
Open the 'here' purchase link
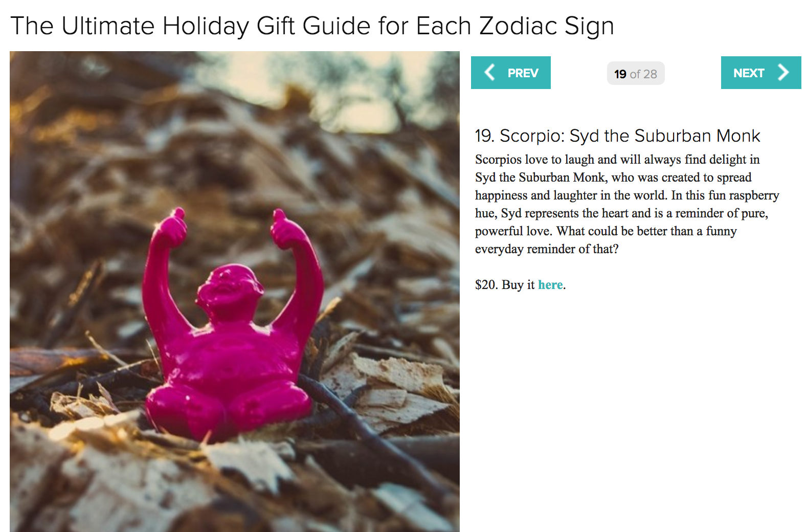point(550,284)
